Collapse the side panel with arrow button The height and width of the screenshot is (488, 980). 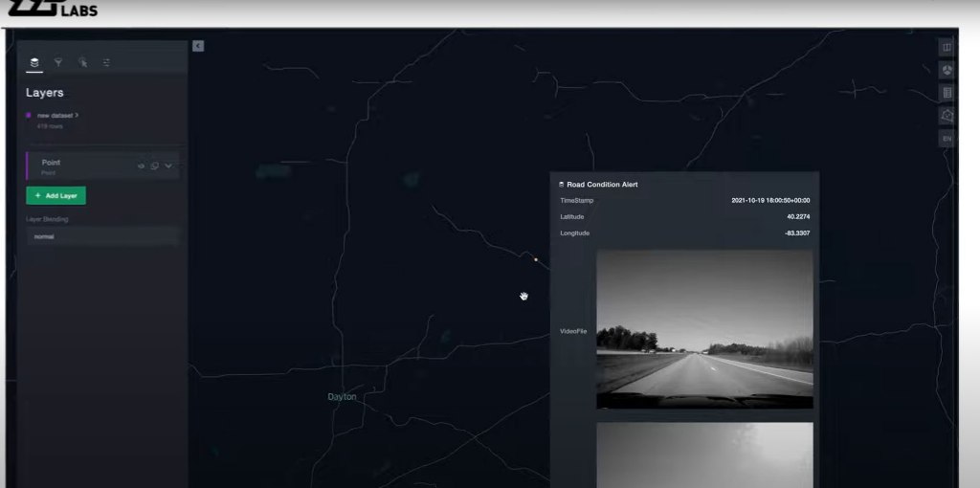197,46
